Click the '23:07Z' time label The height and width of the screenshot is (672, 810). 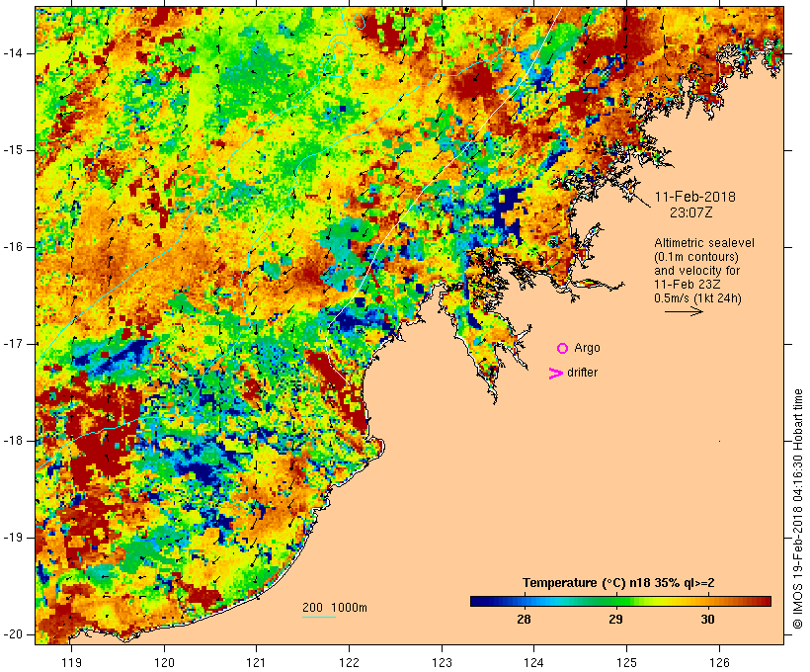pos(691,212)
